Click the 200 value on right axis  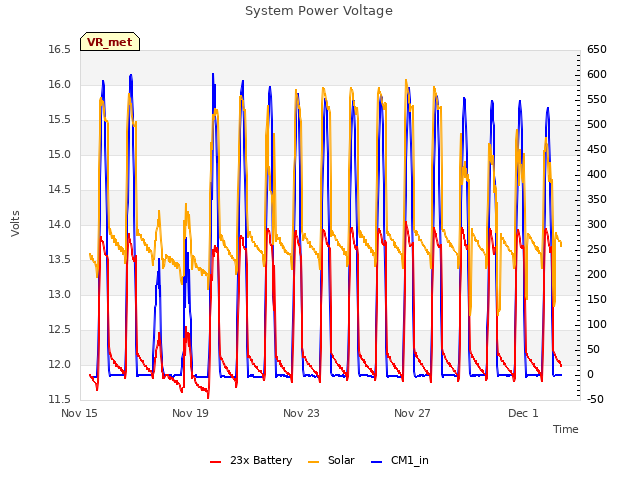click(597, 274)
